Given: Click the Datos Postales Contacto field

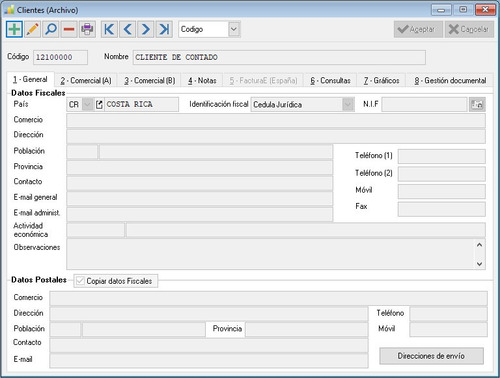Looking at the screenshot, I should [x=209, y=345].
